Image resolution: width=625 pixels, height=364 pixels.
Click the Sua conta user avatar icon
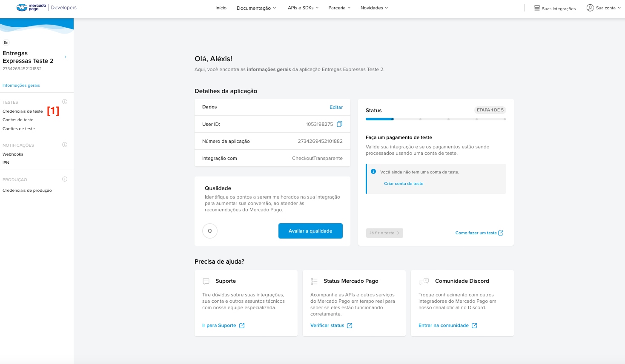tap(590, 8)
